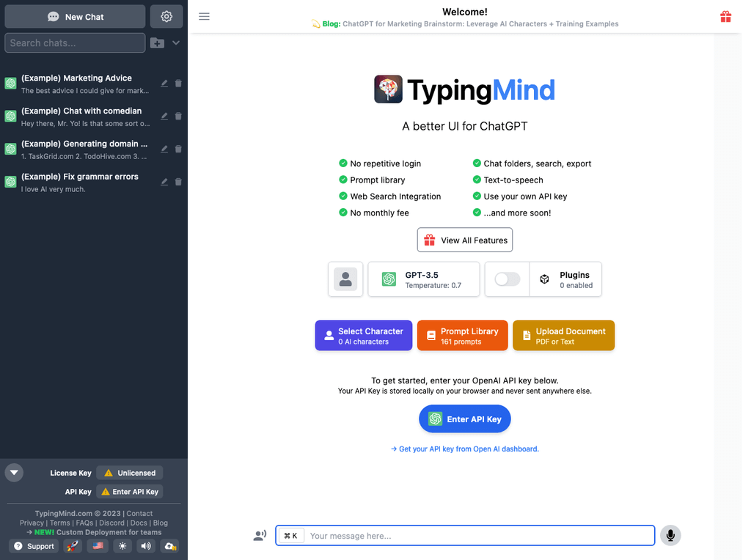Open the OpenAI dashboard API key link
This screenshot has height=560, width=751.
pos(465,448)
